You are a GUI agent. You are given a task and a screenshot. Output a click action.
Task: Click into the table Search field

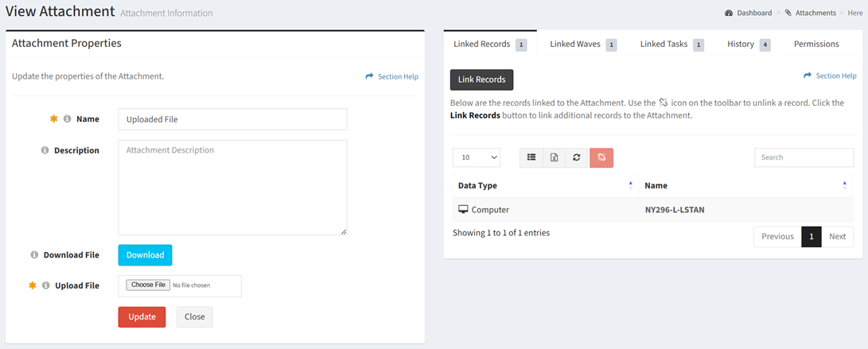[804, 157]
